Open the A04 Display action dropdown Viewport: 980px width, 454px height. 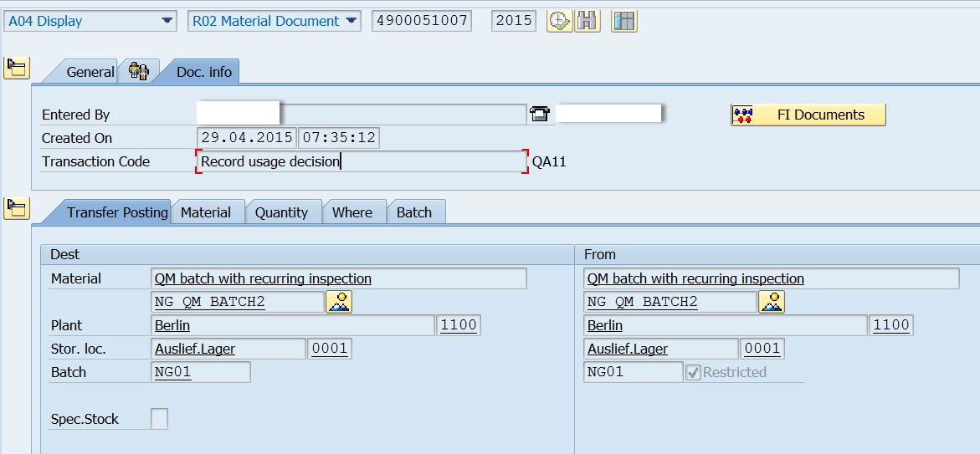(90, 21)
